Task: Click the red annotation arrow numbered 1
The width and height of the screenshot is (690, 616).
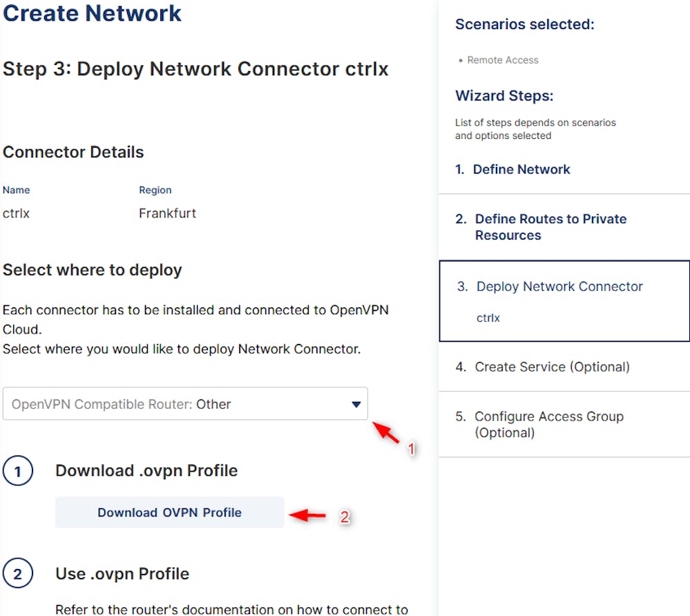Action: (386, 432)
